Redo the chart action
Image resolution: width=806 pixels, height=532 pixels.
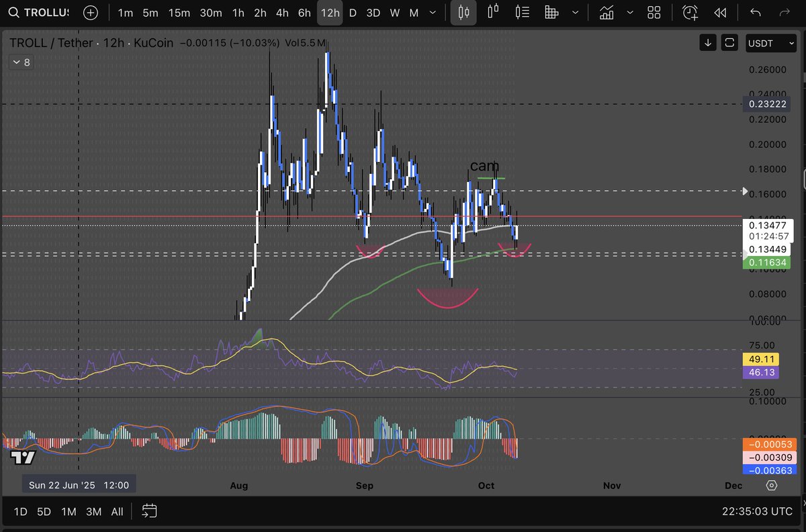tap(783, 13)
